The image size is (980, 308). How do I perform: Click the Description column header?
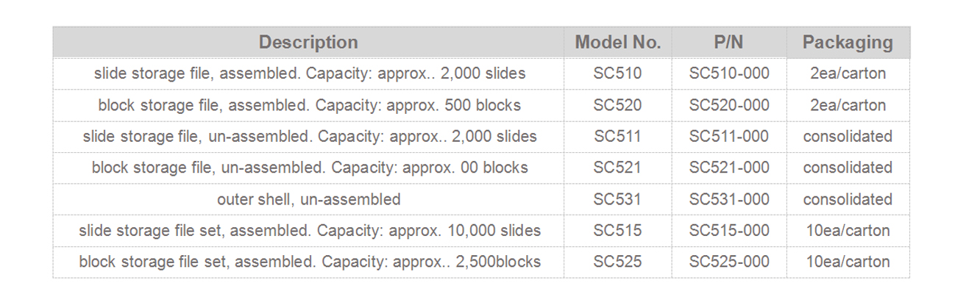pos(308,43)
